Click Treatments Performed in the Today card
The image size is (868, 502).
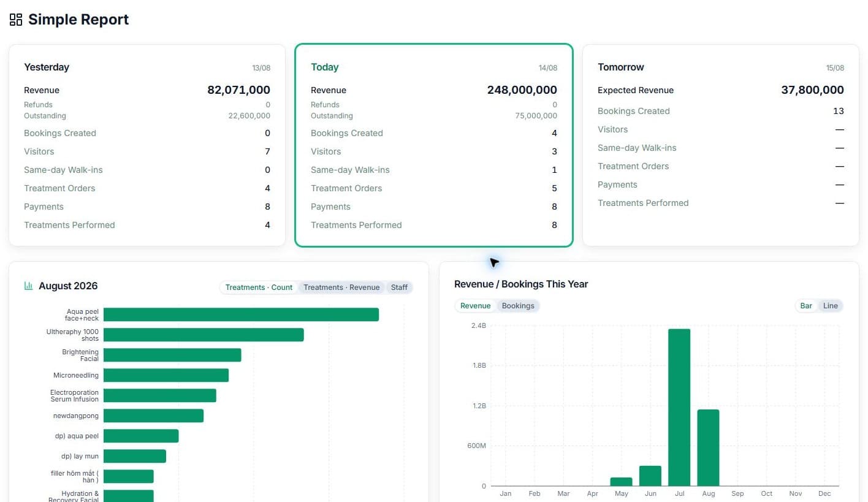356,225
